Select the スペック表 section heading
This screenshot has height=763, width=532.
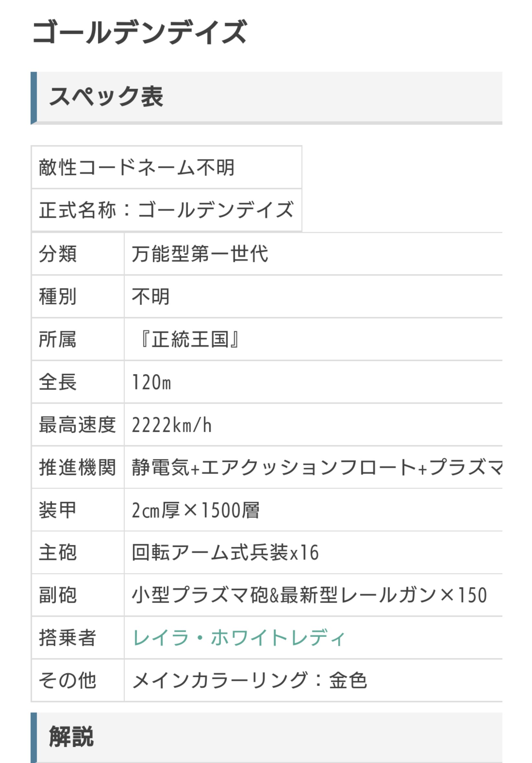(106, 96)
